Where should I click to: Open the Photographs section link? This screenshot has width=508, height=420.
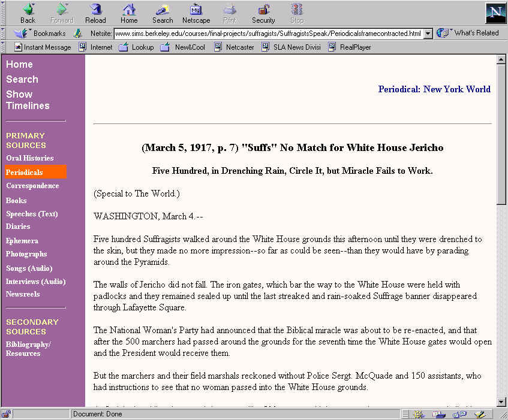[26, 254]
